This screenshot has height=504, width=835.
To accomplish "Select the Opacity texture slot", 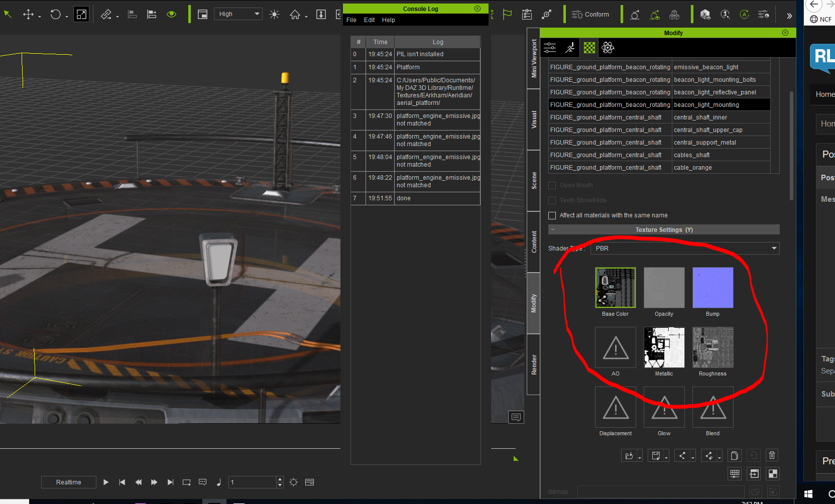I will click(x=664, y=287).
